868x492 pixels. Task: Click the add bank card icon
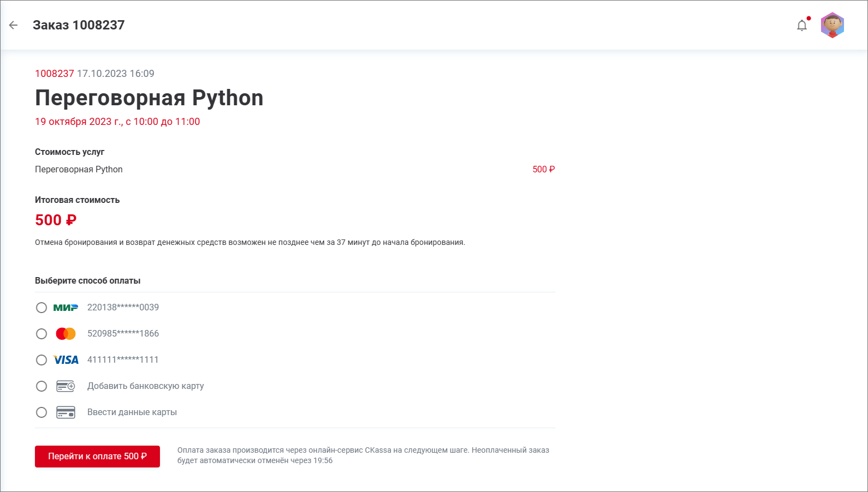tap(66, 386)
